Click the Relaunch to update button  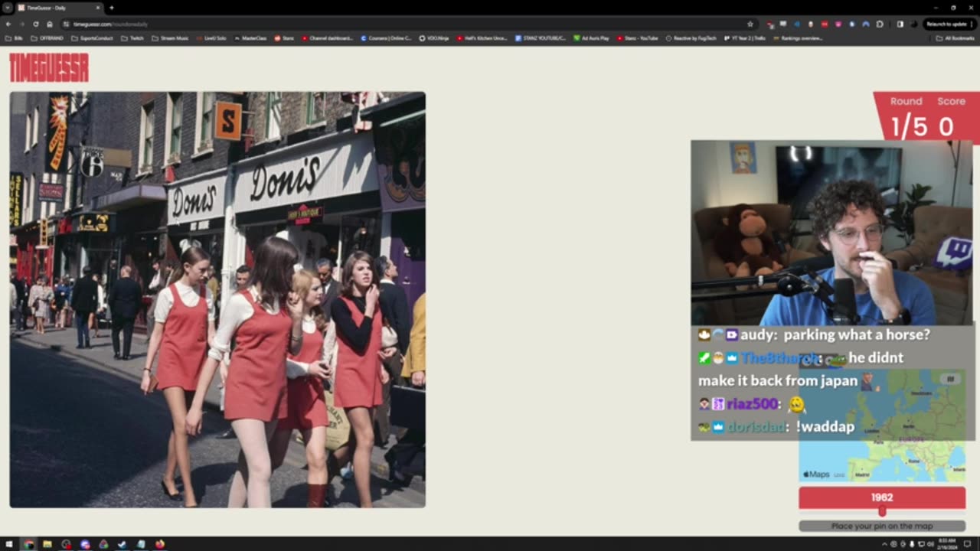tap(946, 24)
